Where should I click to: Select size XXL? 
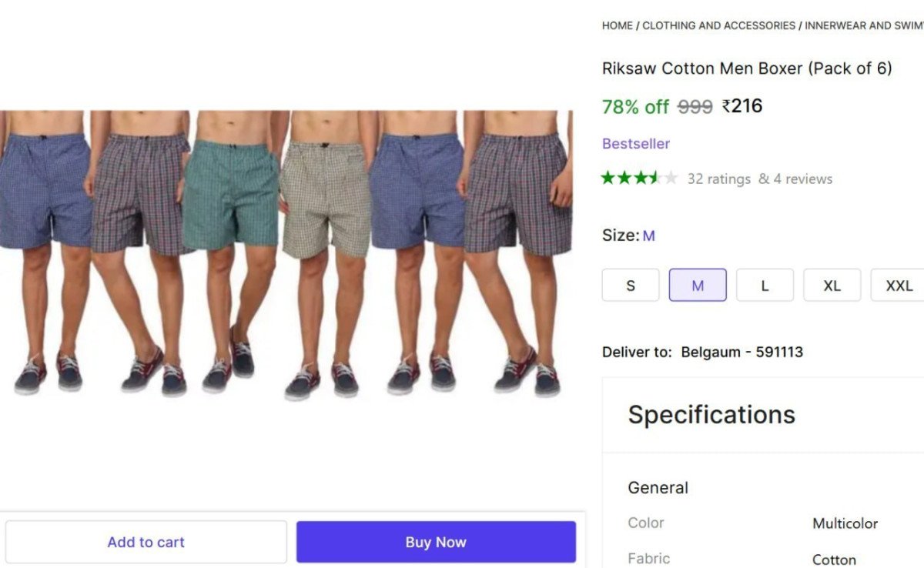pyautogui.click(x=898, y=286)
